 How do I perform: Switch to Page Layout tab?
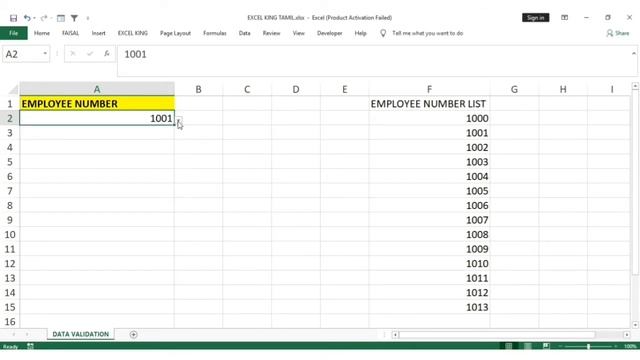click(175, 33)
